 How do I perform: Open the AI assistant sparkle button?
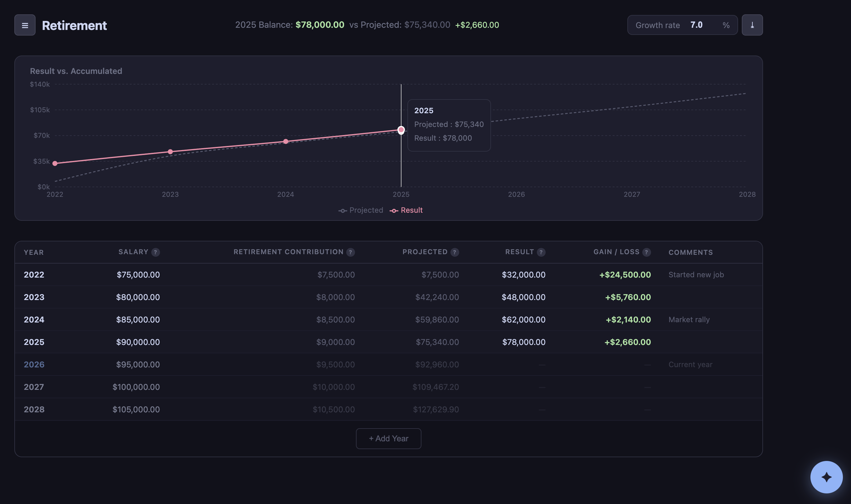pos(826,477)
